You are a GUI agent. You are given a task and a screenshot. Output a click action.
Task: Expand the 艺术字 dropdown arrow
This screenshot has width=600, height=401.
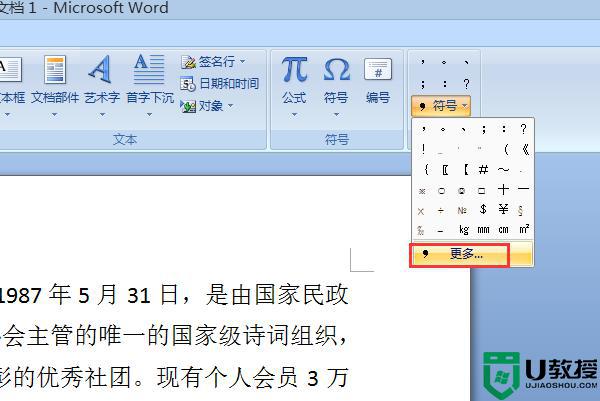[102, 114]
